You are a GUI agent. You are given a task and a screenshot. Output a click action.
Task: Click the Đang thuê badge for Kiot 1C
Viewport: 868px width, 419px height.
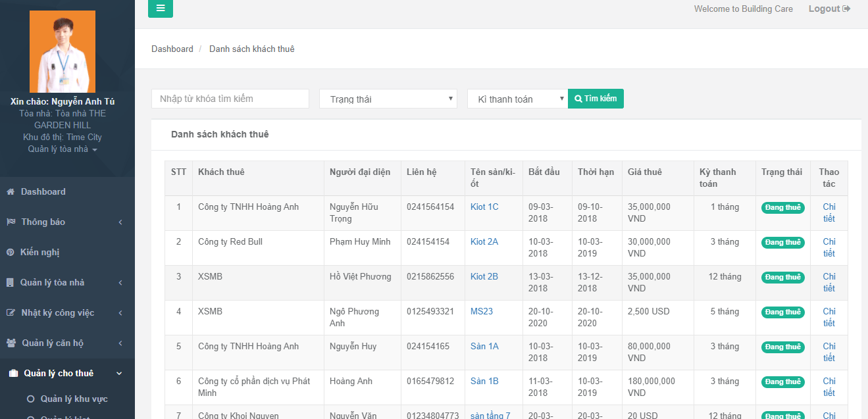click(x=783, y=208)
